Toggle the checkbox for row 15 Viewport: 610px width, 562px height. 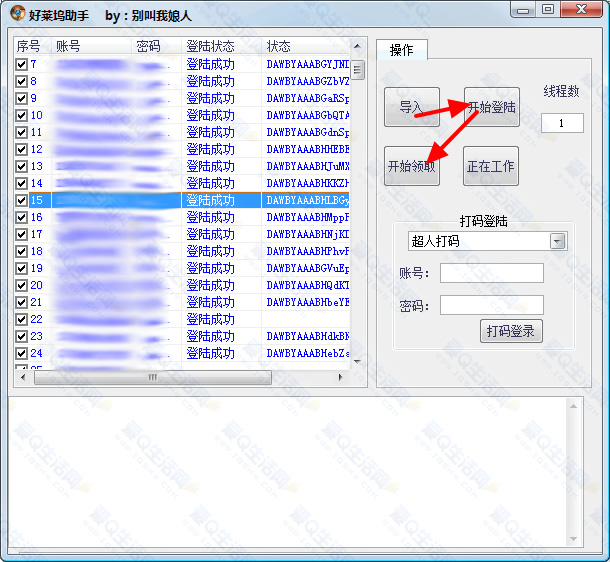(22, 201)
